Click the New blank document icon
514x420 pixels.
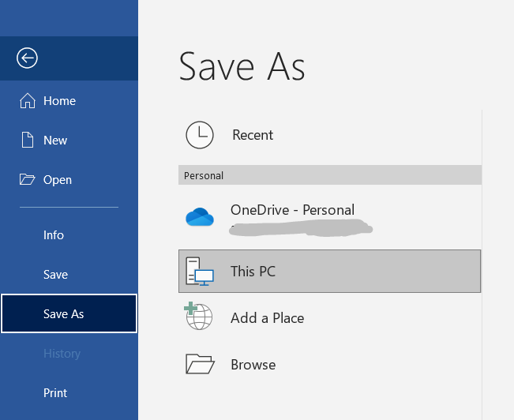[x=28, y=141]
